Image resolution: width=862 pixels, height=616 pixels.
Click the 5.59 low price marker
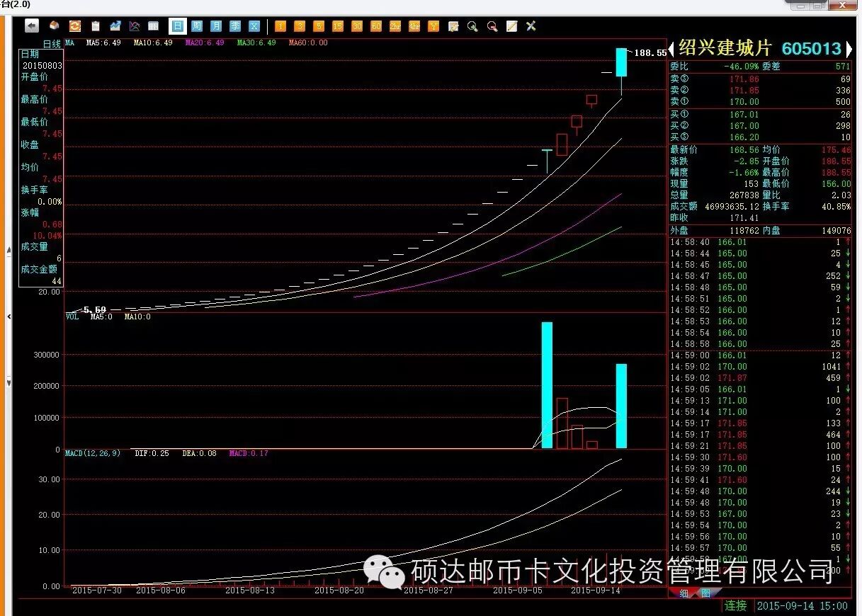tap(95, 310)
